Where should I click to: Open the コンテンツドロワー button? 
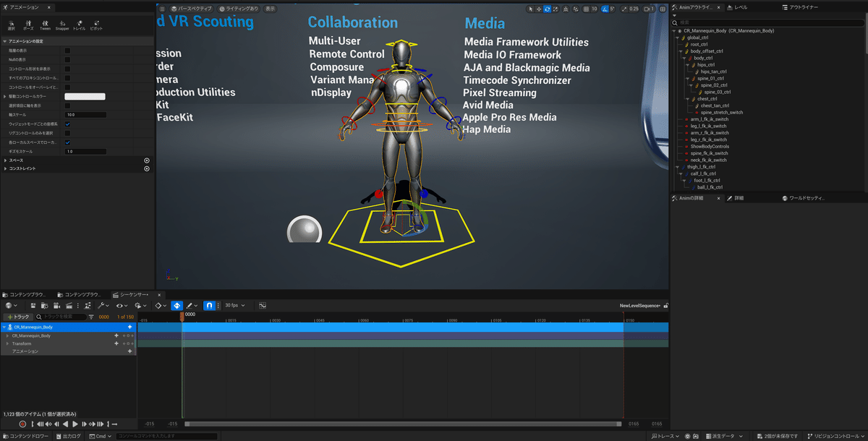(25, 436)
